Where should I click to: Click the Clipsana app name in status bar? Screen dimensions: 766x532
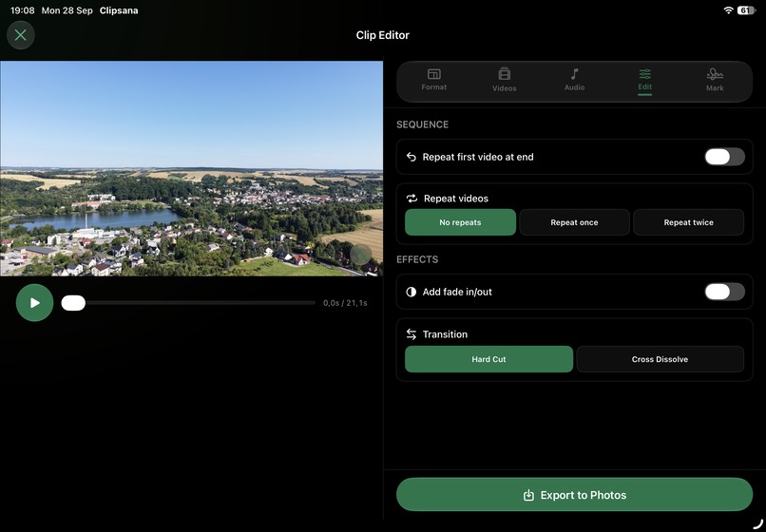119,10
